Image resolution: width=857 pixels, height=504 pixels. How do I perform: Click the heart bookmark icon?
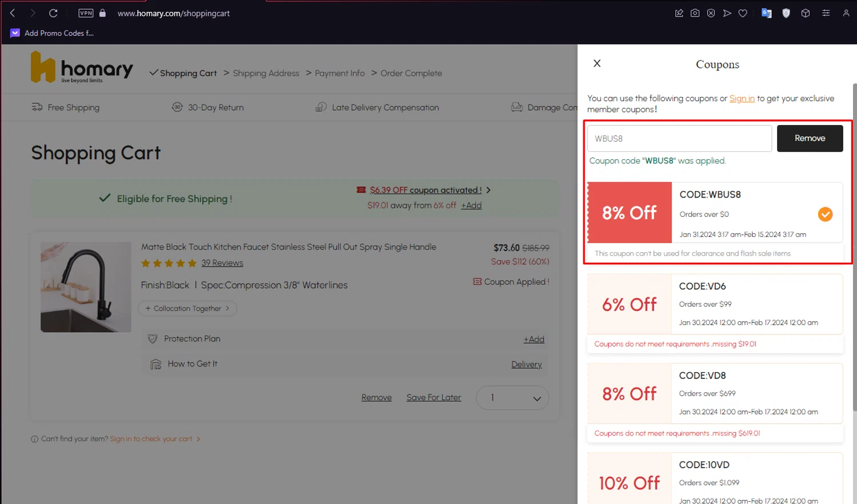[743, 13]
